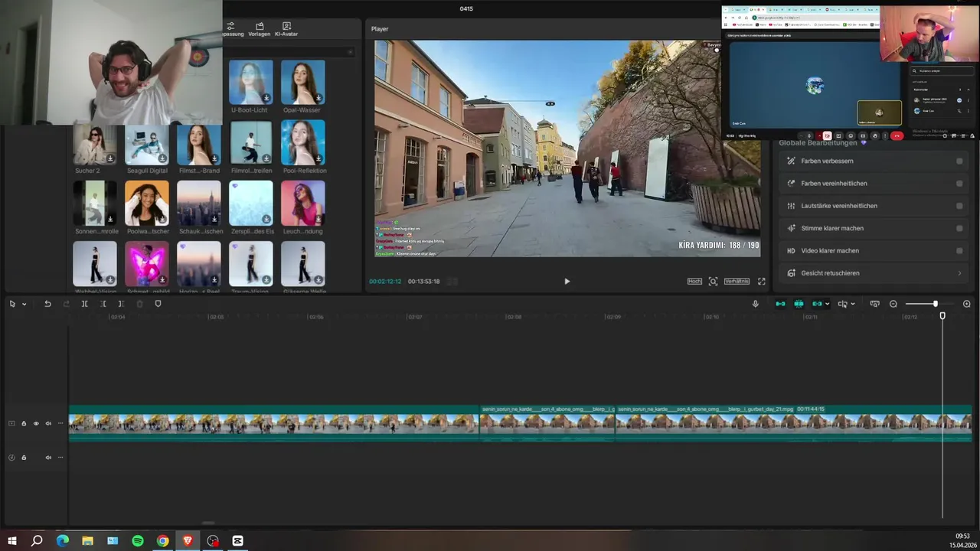The height and width of the screenshot is (551, 980).
Task: Enable the Farben vereinheitlichen toggle
Action: [x=959, y=184]
